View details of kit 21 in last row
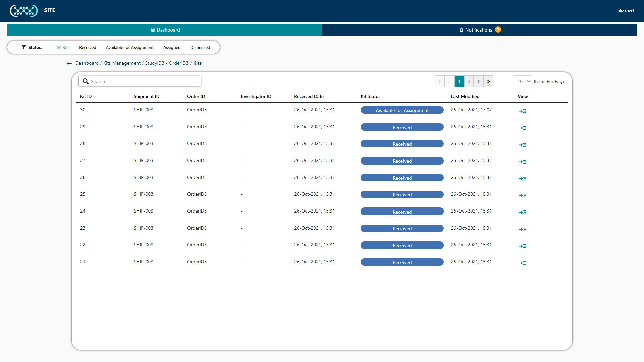Viewport: 644px width, 362px height. pos(523,263)
